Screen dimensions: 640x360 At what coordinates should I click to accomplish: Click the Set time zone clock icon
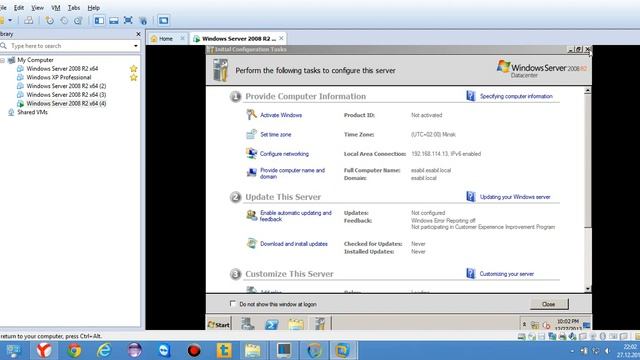(x=251, y=134)
